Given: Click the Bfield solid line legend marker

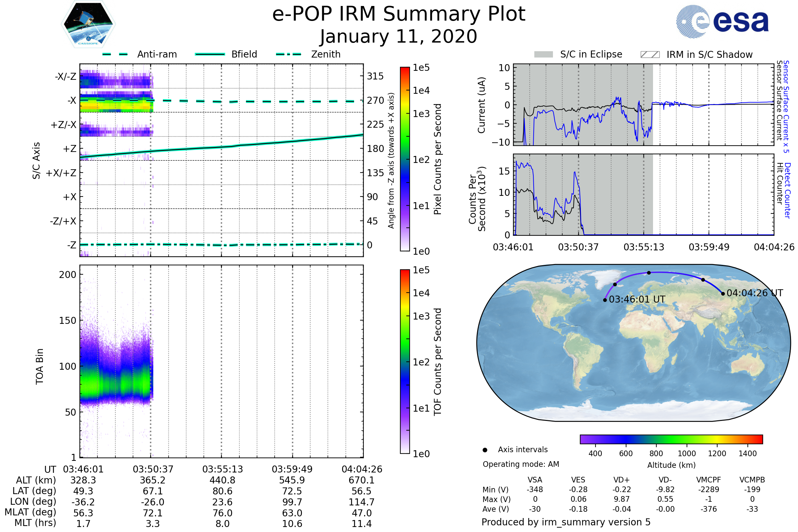Looking at the screenshot, I should pos(210,54).
